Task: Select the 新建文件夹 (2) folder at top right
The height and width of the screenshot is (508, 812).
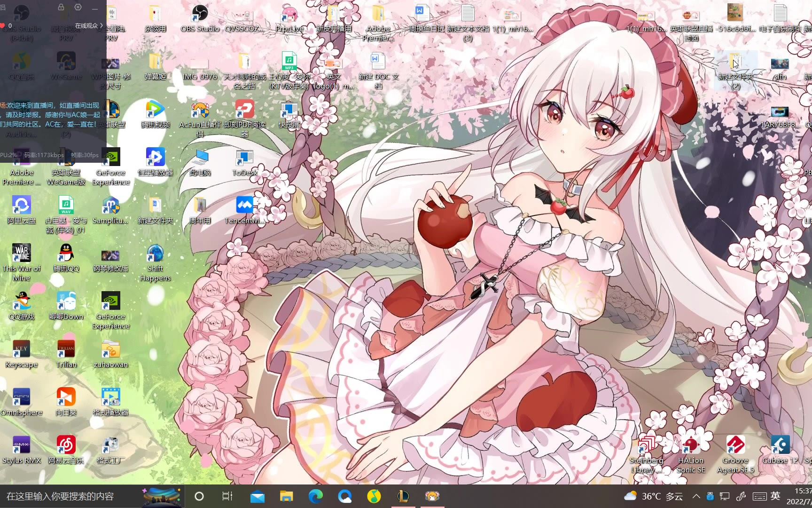Action: [x=735, y=71]
